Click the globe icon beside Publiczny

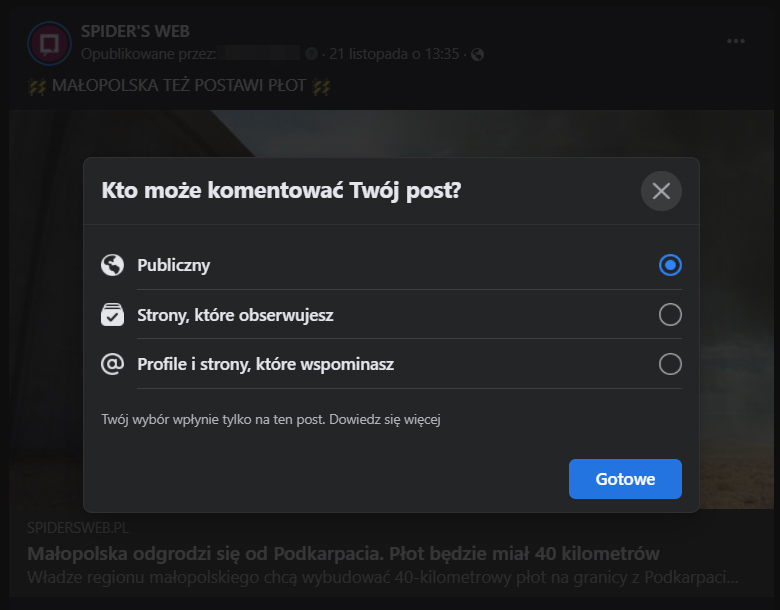pos(112,265)
